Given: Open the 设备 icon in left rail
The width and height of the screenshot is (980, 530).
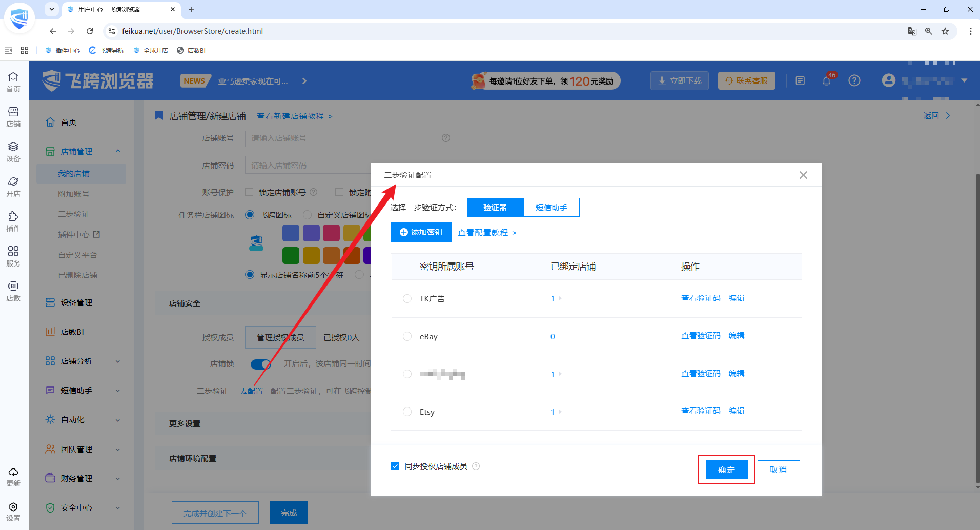Looking at the screenshot, I should 13,152.
